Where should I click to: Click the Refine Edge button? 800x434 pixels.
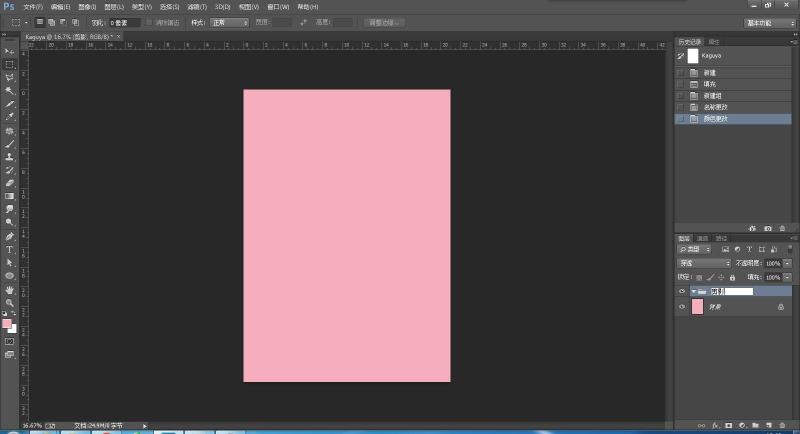pyautogui.click(x=384, y=22)
